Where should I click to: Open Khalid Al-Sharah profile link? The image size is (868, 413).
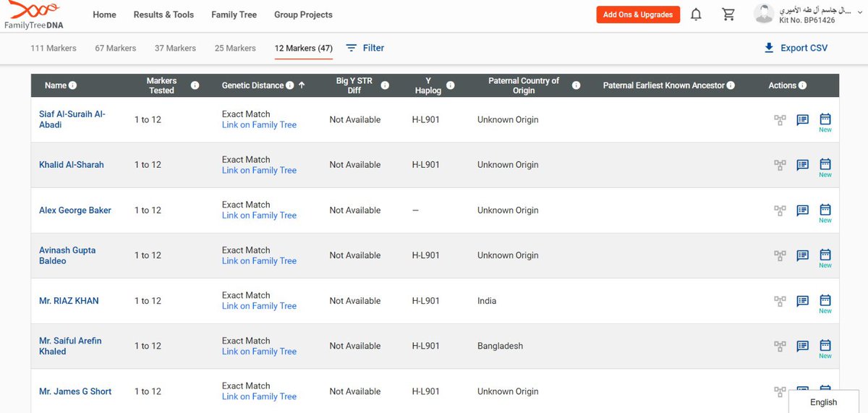(x=72, y=165)
